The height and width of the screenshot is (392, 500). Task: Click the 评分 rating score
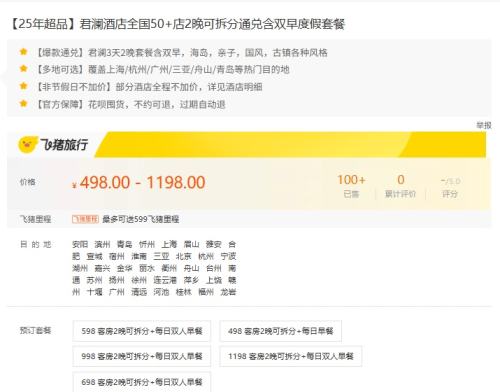(x=450, y=188)
